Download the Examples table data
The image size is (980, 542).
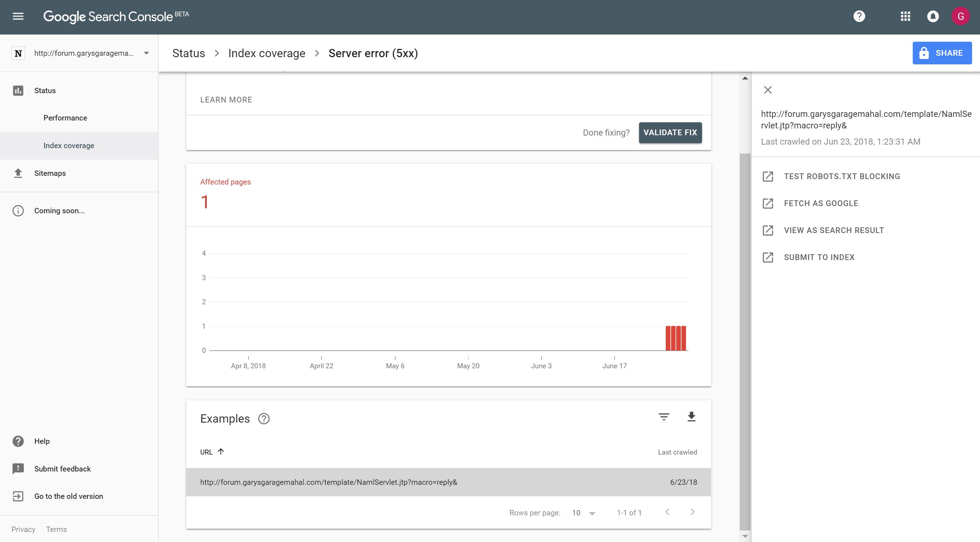click(x=692, y=417)
